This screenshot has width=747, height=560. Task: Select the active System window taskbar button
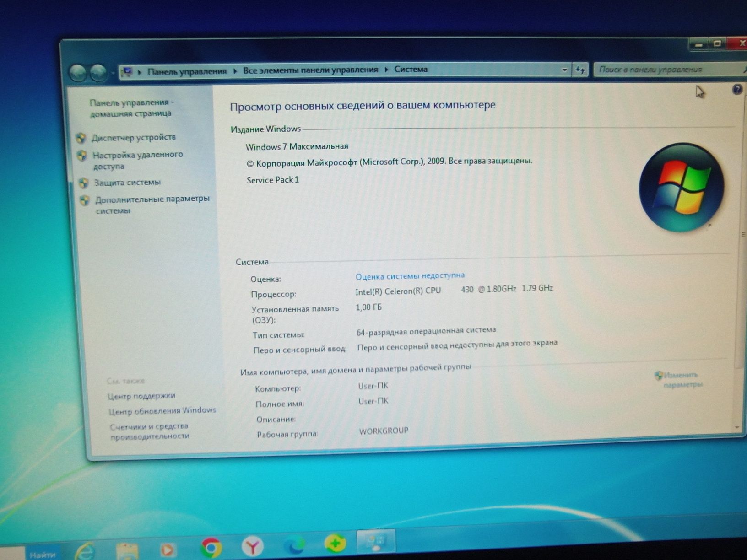point(376,542)
